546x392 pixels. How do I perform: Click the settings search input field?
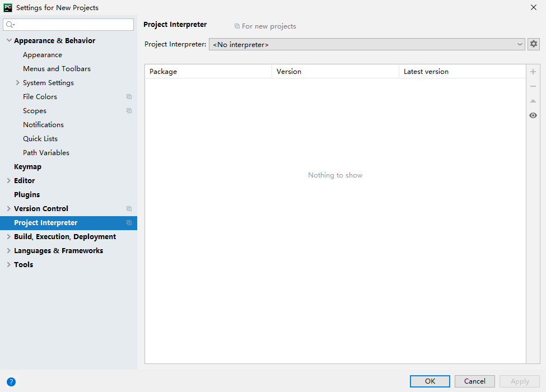68,25
